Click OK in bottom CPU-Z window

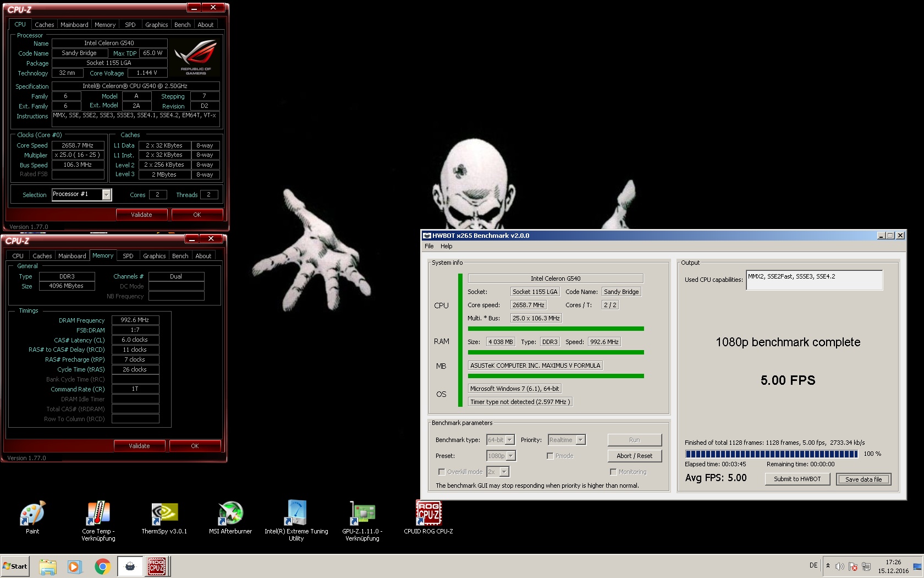[x=195, y=446]
